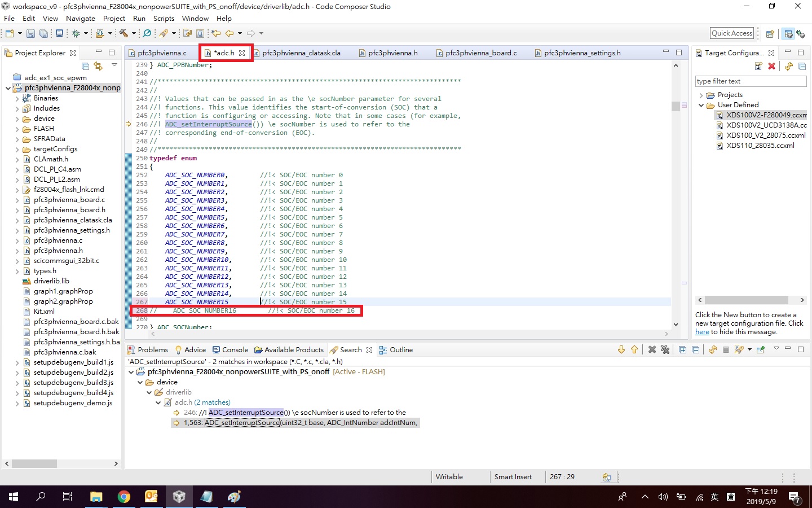Click the Save All toolbar icon
Screen dimensions: 812x508
click(43, 33)
